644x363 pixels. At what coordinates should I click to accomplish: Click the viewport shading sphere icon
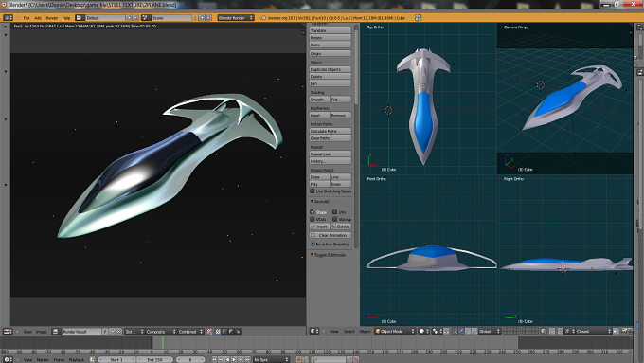pyautogui.click(x=421, y=331)
